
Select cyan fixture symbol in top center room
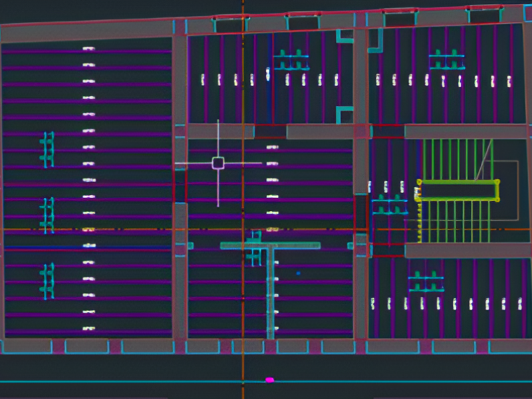click(291, 61)
